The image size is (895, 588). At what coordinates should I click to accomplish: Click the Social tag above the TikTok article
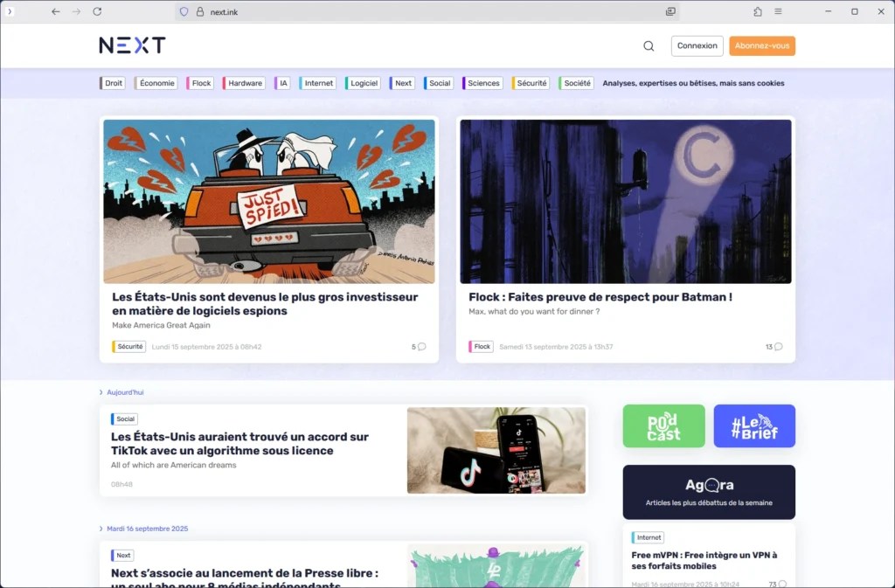(124, 419)
